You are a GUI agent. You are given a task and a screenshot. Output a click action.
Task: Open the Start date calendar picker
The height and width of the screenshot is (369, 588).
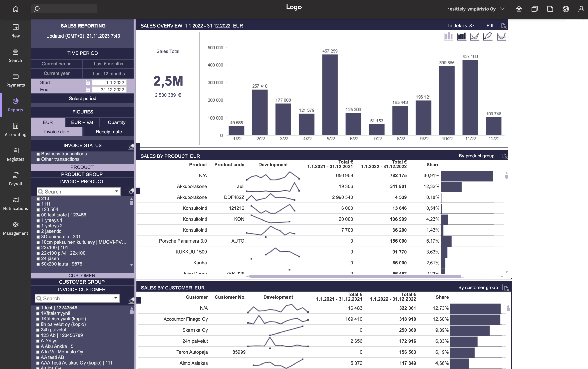click(88, 83)
